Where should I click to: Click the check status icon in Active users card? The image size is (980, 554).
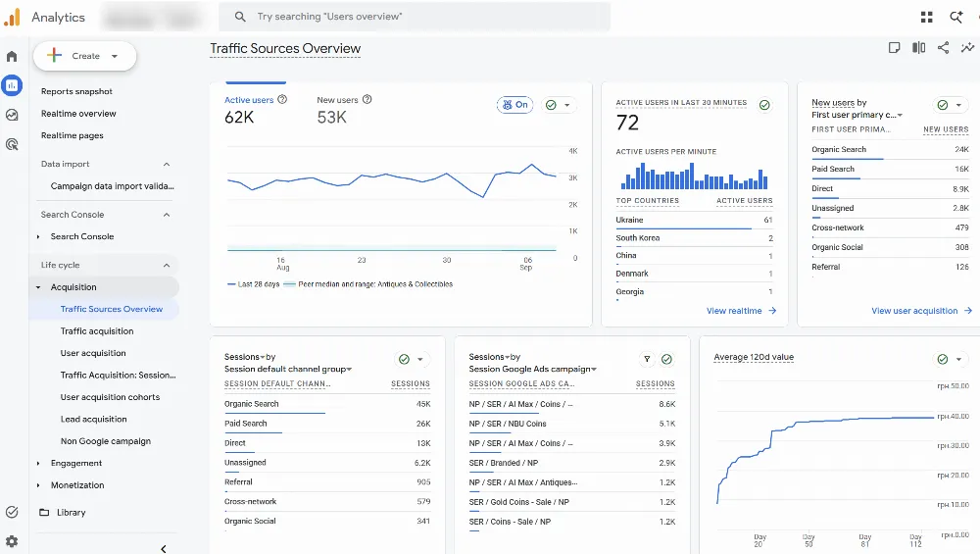(551, 105)
